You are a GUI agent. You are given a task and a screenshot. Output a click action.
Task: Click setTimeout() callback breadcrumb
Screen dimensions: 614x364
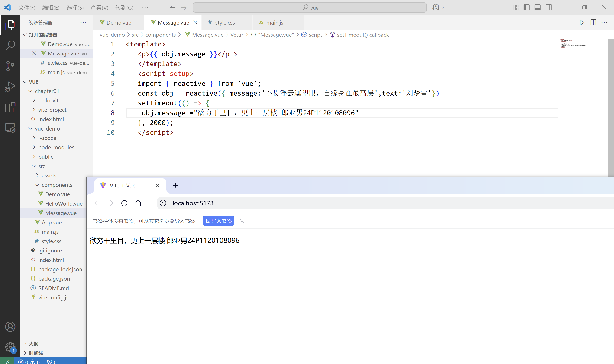[363, 35]
